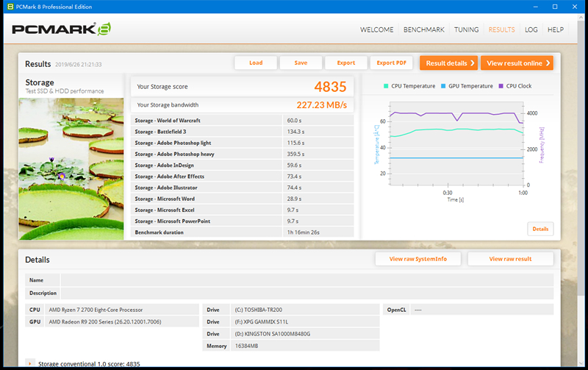Screen dimensions: 588x370
Task: Click the Name input field
Action: [306, 280]
